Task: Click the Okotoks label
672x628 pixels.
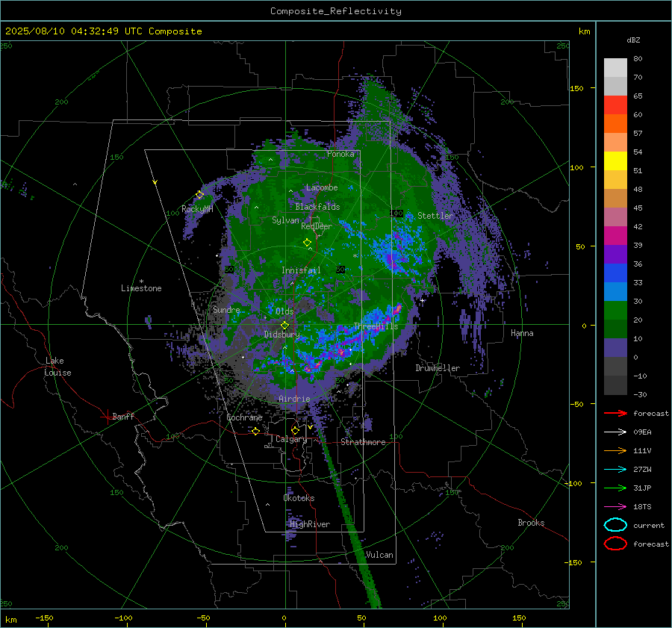Action: tap(299, 498)
